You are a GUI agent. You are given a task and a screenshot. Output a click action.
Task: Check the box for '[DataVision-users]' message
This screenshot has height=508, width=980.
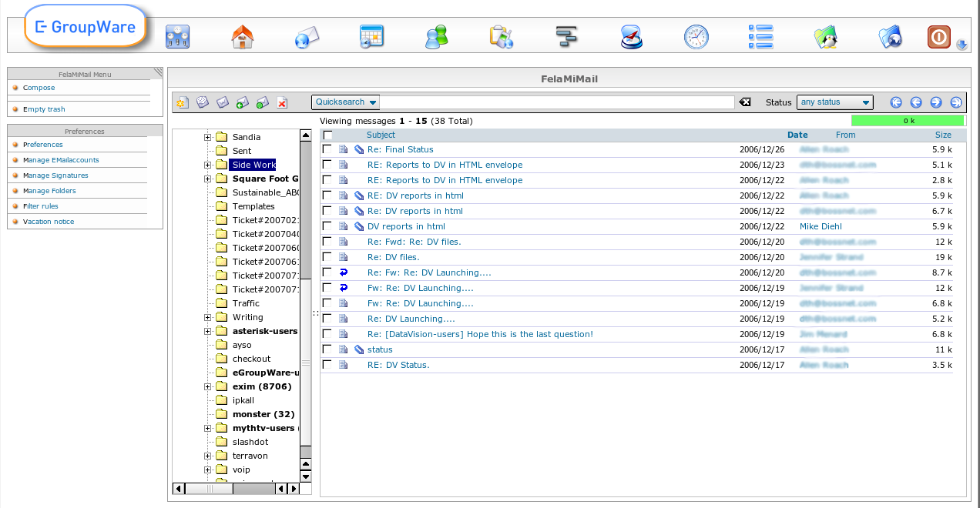click(327, 334)
